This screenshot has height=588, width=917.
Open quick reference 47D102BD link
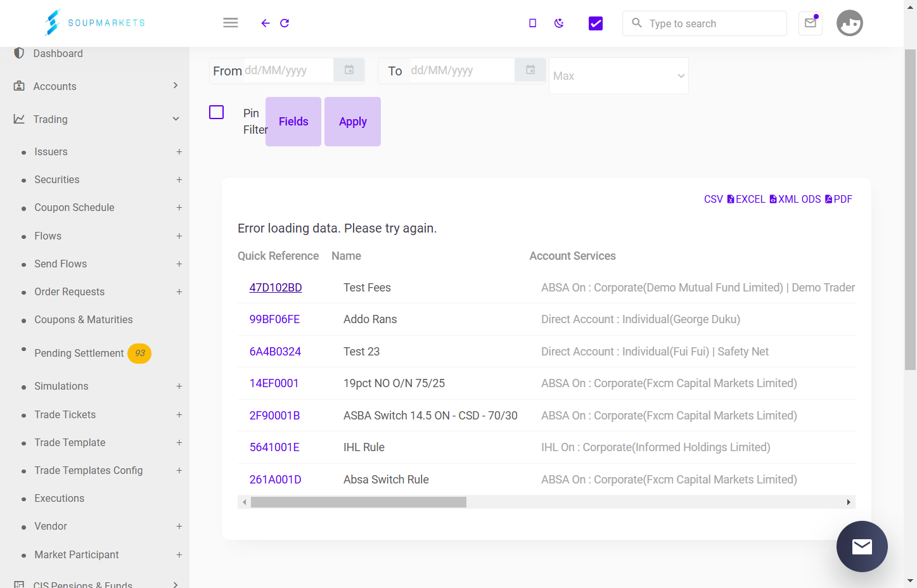click(276, 288)
